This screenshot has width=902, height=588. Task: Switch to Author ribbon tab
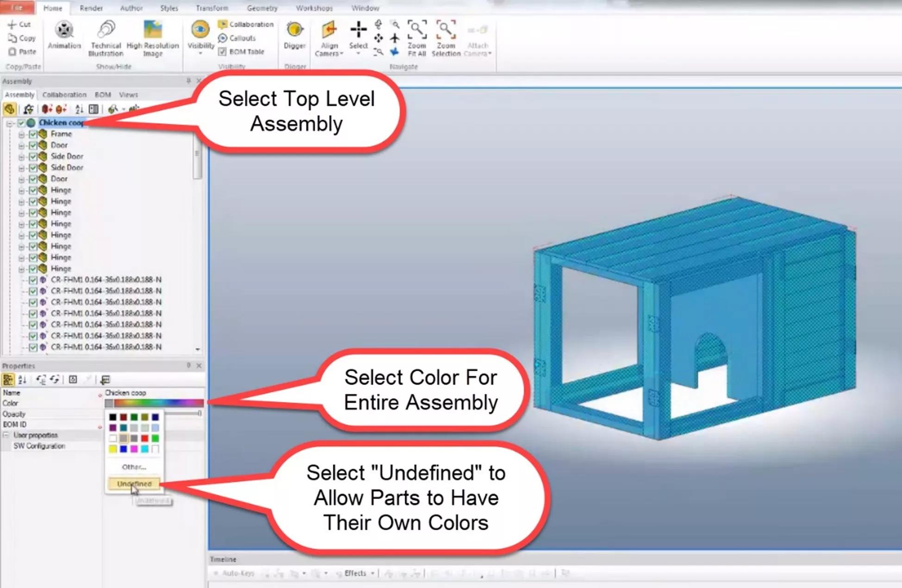pyautogui.click(x=132, y=8)
